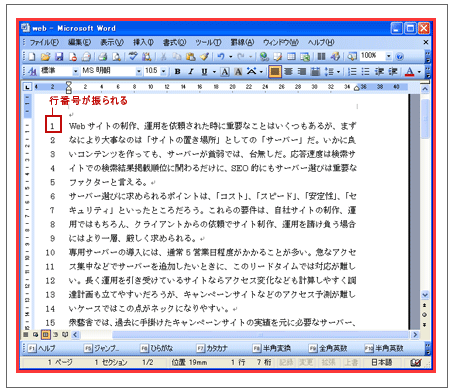The height and width of the screenshot is (391, 450).
Task: Insert a hyperlink using the globe icon
Action: (x=264, y=57)
